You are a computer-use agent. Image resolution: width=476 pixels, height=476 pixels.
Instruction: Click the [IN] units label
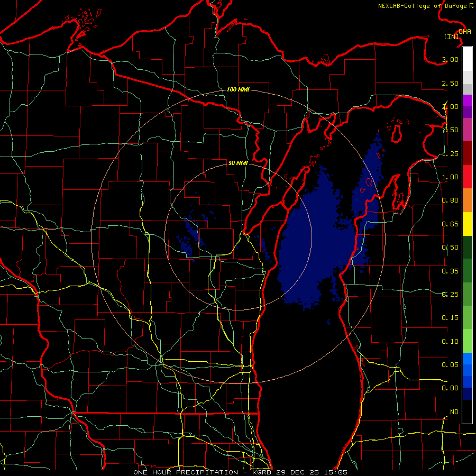[452, 36]
